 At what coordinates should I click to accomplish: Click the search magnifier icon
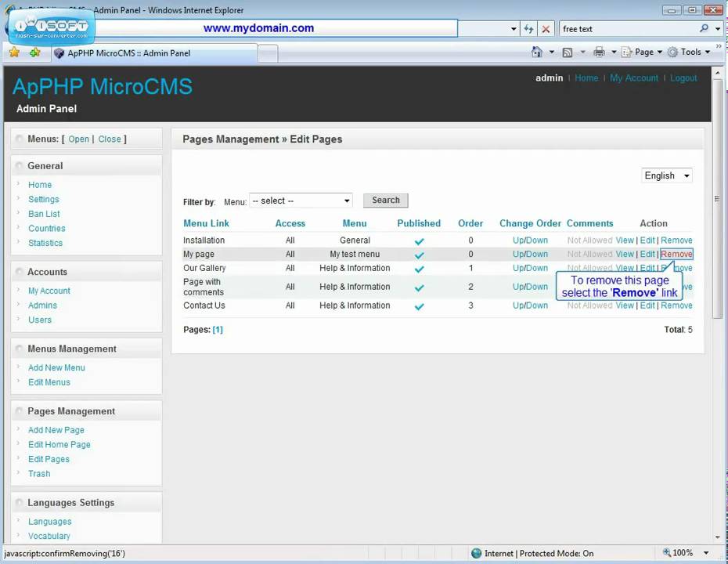704,28
